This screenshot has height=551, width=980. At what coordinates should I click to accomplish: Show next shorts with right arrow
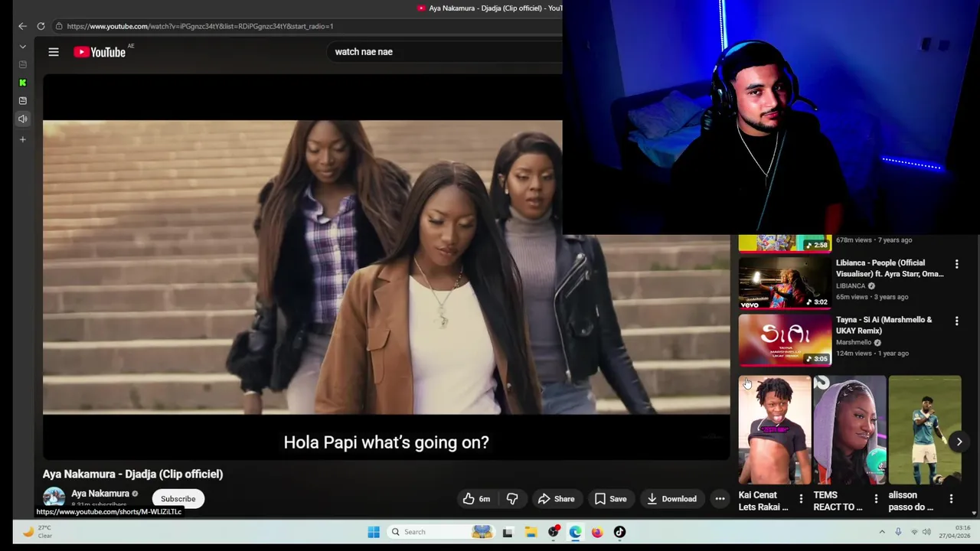(x=959, y=442)
